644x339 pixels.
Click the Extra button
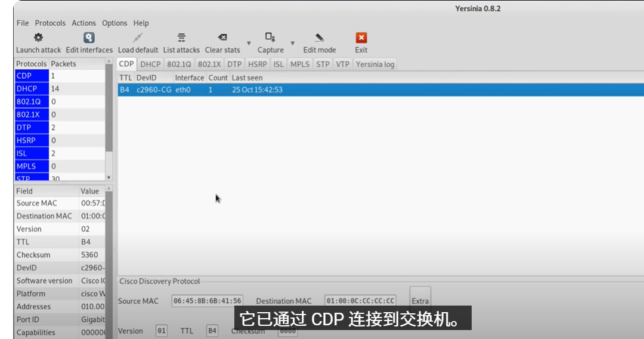coord(420,301)
